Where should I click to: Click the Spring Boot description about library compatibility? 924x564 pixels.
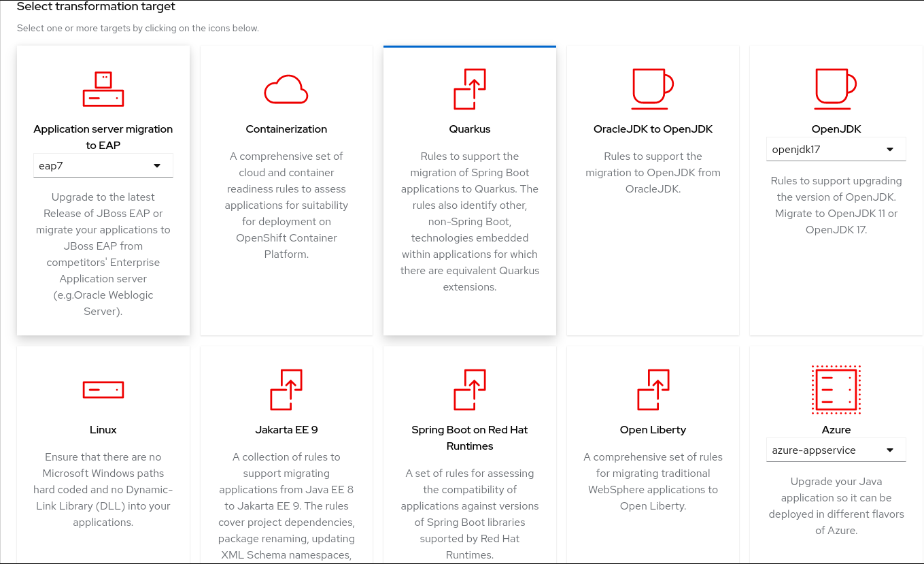pos(470,514)
